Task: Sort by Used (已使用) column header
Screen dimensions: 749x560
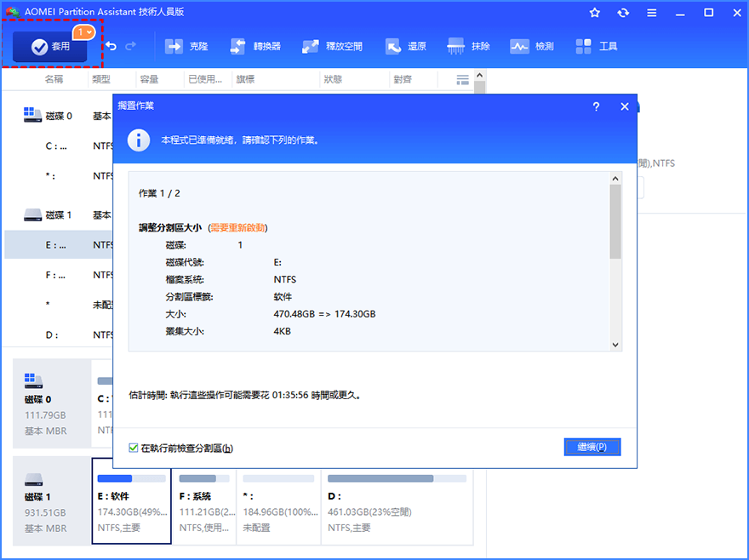Action: pos(205,79)
